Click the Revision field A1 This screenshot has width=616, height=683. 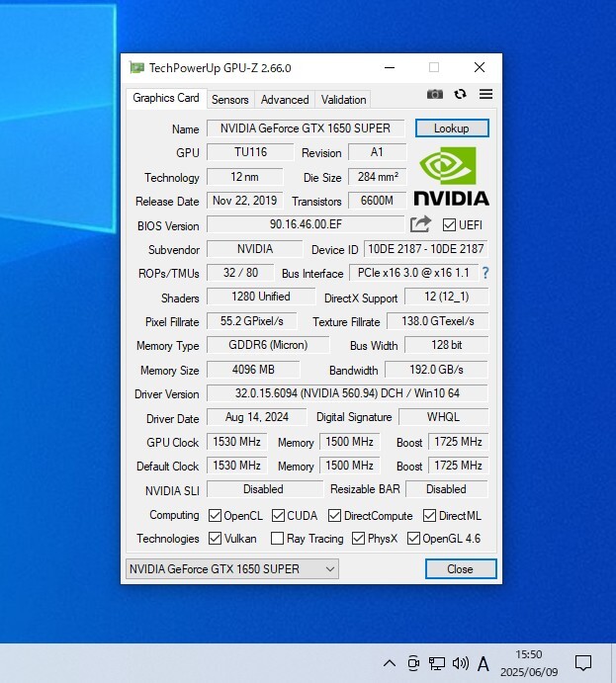377,152
